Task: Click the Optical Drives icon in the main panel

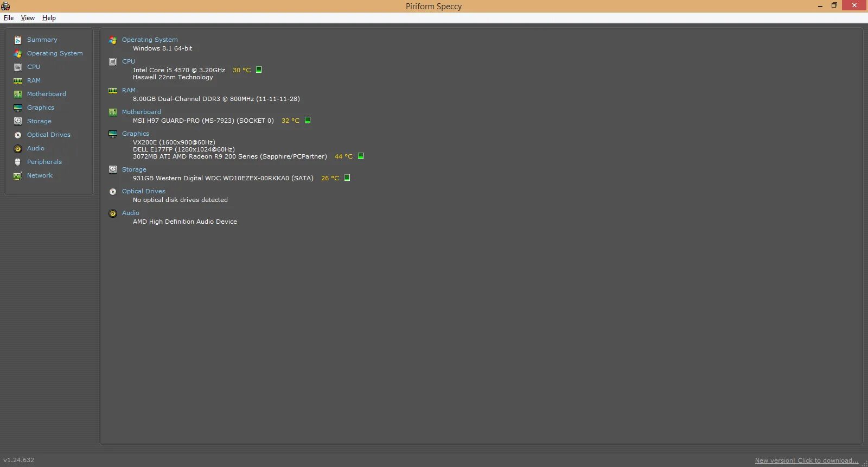Action: pyautogui.click(x=113, y=191)
